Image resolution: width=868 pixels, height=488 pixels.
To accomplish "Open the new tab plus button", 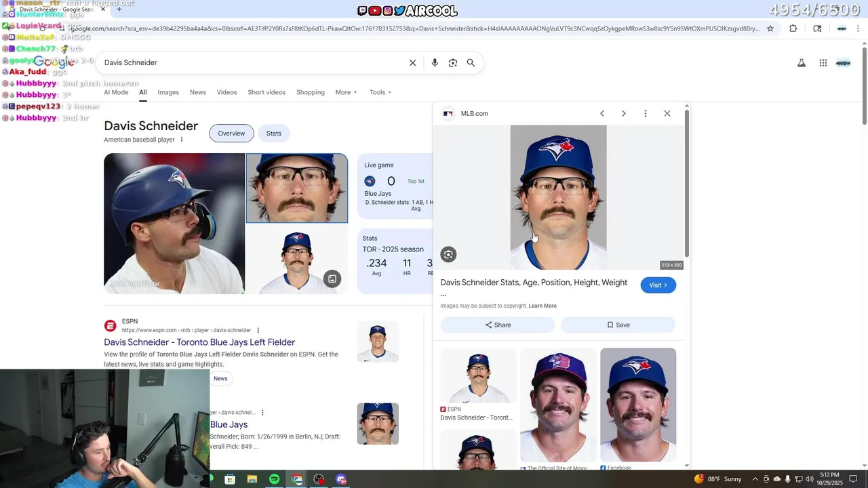I will (119, 9).
